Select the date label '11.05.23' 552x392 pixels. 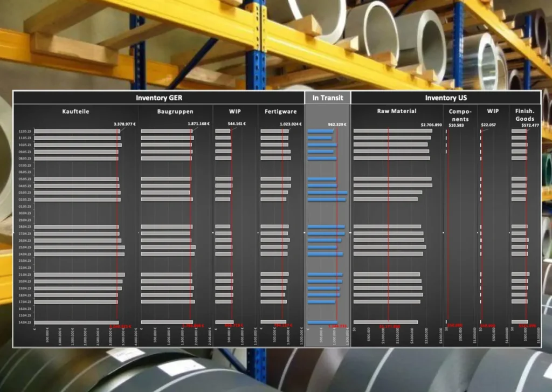(25, 138)
